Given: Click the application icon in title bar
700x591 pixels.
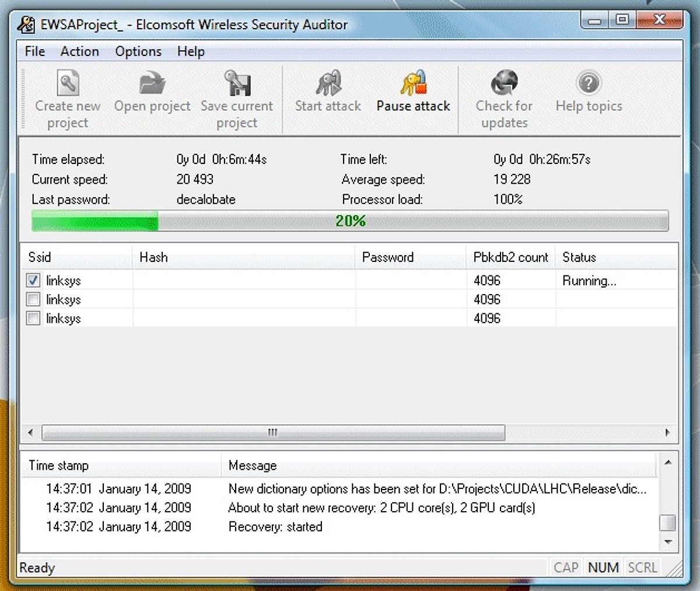Looking at the screenshot, I should tap(26, 25).
